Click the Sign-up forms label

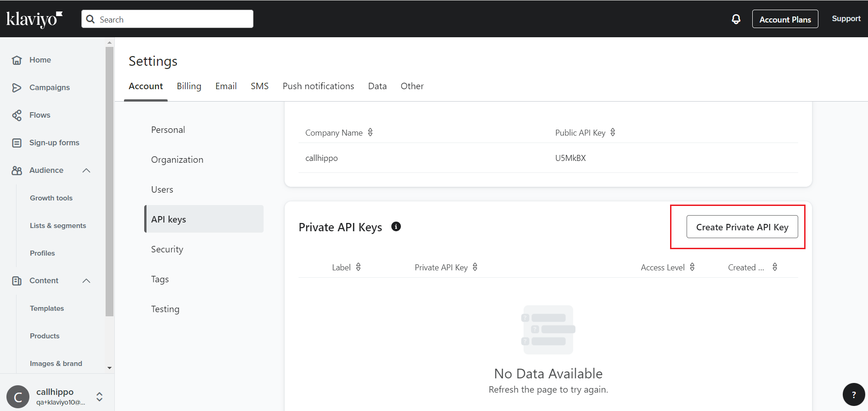(x=54, y=143)
